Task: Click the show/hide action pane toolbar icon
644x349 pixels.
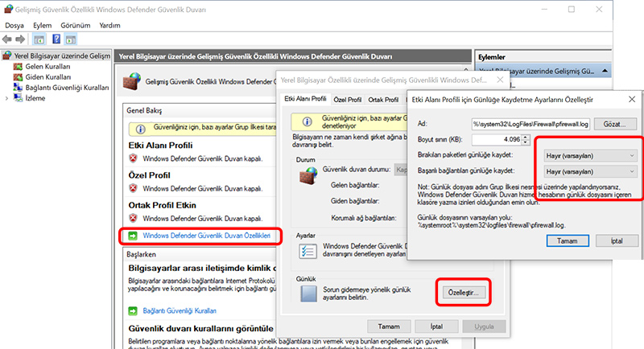Action: tap(71, 39)
